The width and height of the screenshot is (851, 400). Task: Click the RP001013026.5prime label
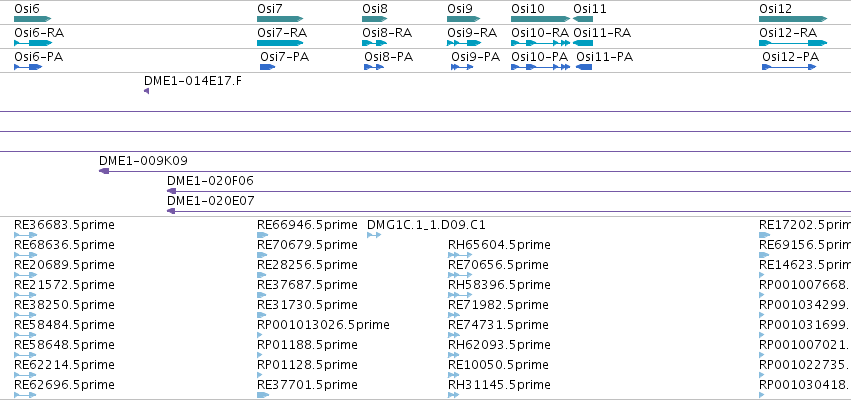tap(323, 325)
